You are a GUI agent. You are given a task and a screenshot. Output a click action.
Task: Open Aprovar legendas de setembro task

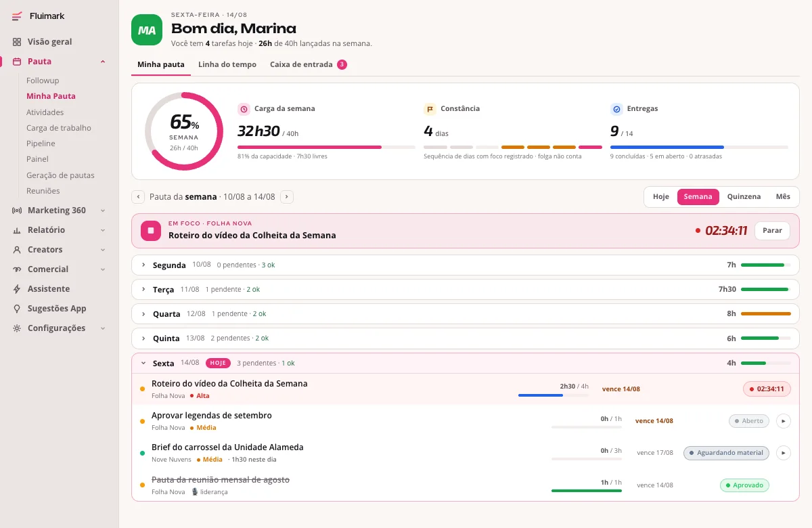coord(212,416)
